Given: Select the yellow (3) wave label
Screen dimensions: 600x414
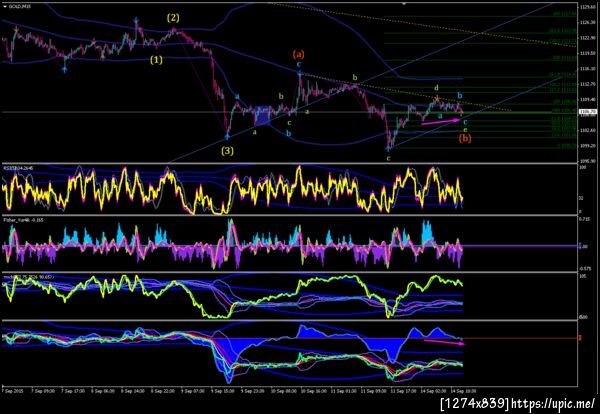Looking at the screenshot, I should coord(227,151).
